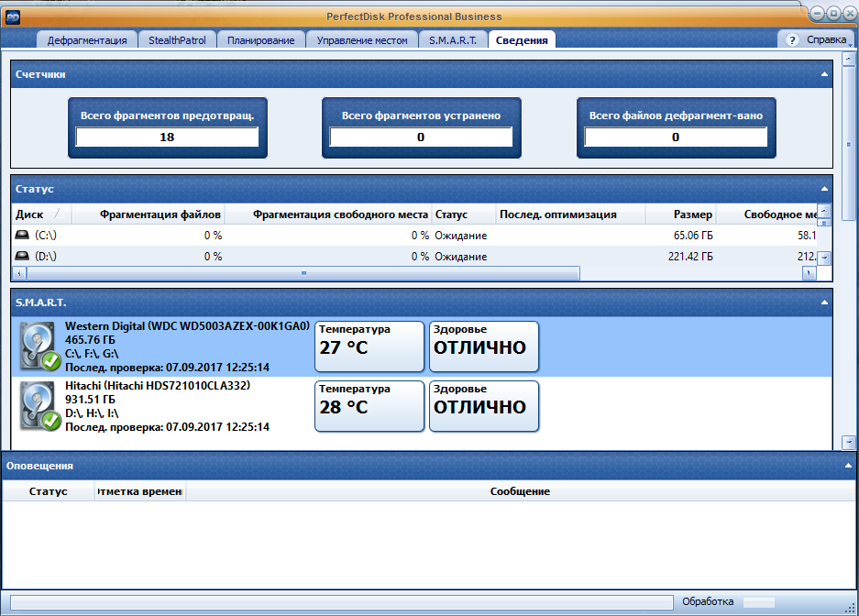
Task: Click the horizontal scrollbar left arrow in Статус
Action: (x=19, y=272)
